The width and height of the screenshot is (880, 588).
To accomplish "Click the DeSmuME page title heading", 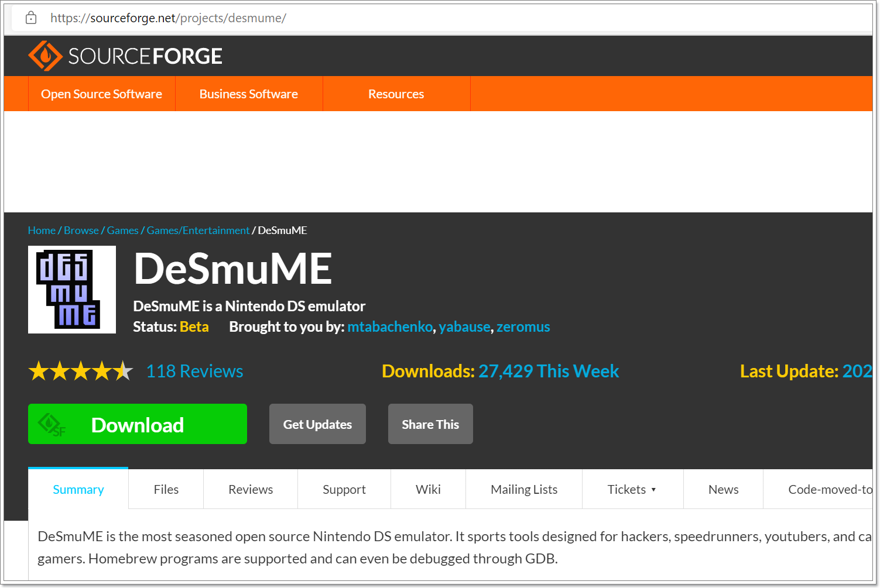I will pos(233,269).
